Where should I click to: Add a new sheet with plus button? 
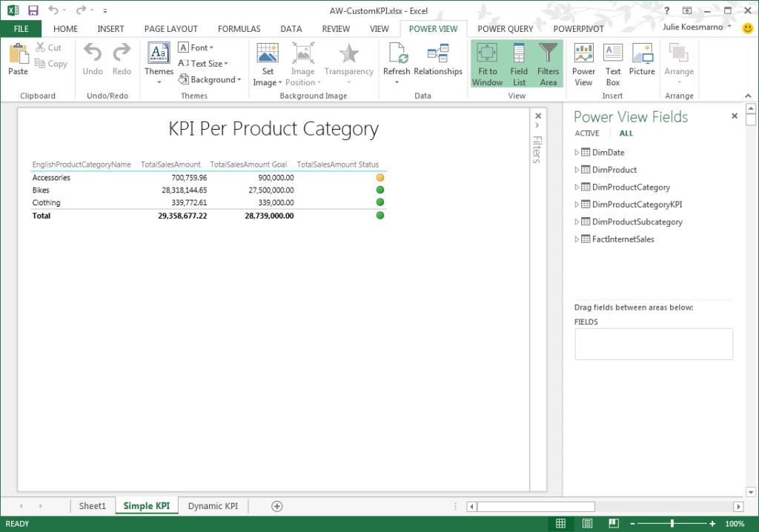tap(277, 506)
